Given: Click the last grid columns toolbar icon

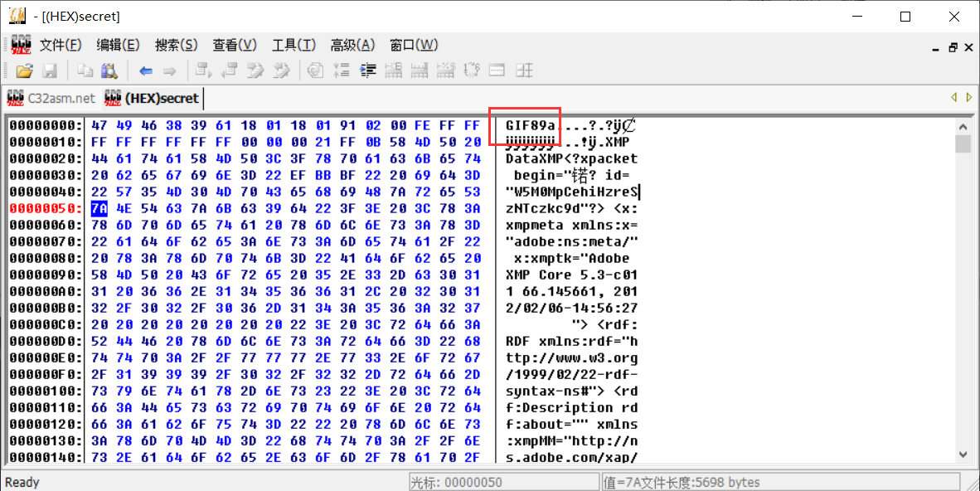Looking at the screenshot, I should point(524,70).
